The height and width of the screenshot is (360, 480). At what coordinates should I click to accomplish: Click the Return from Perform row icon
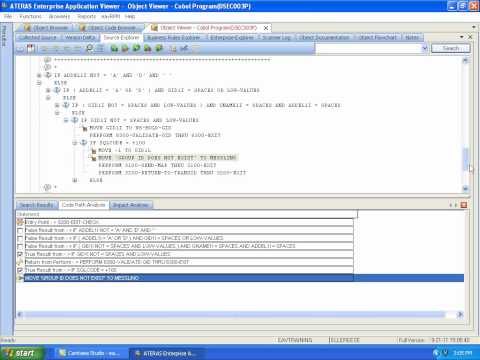pos(20,262)
